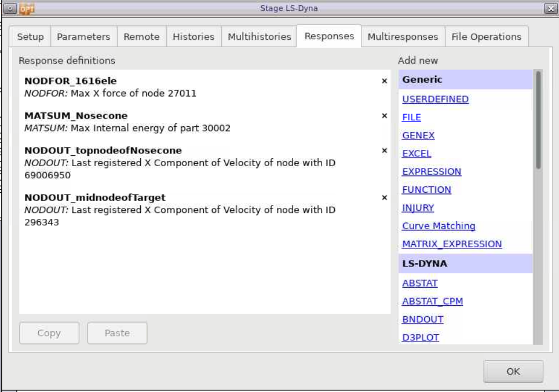Select the NODOUT_midnodeofTarget response entry

(x=204, y=210)
